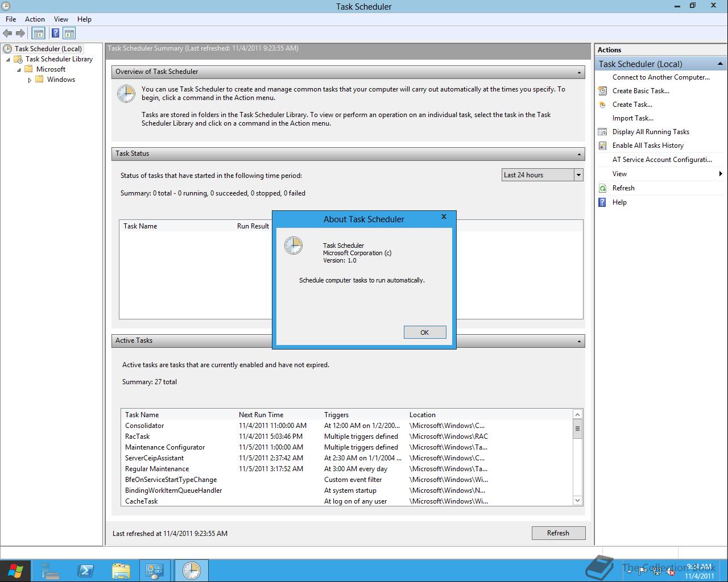Click the Microsoft folder icon in tree
This screenshot has width=728, height=582.
28,69
